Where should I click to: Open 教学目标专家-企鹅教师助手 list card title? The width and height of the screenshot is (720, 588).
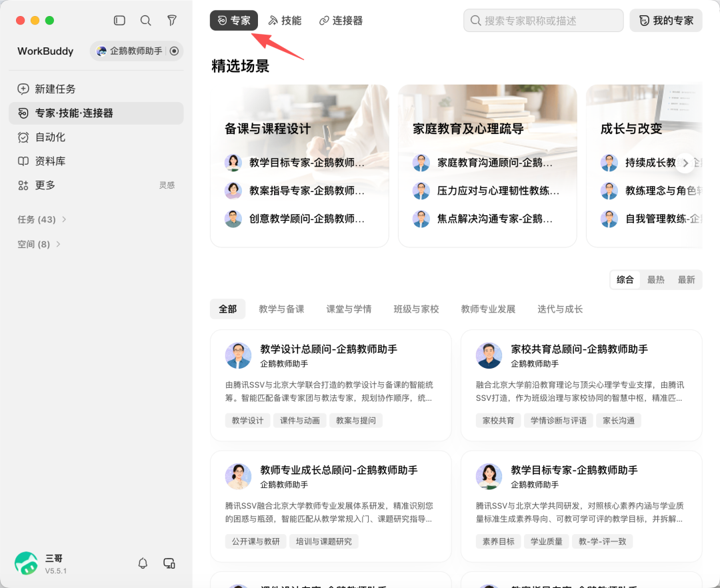tap(575, 470)
